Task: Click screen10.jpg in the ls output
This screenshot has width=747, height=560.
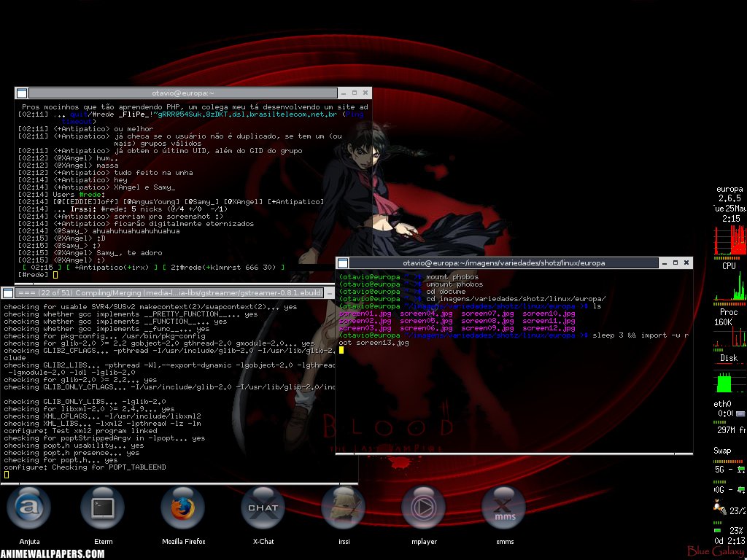Action: (x=549, y=314)
